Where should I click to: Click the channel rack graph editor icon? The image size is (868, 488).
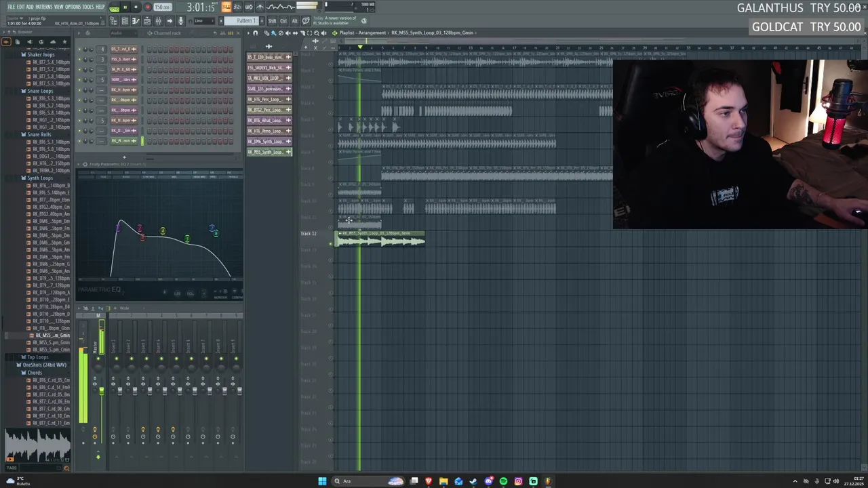[x=222, y=33]
